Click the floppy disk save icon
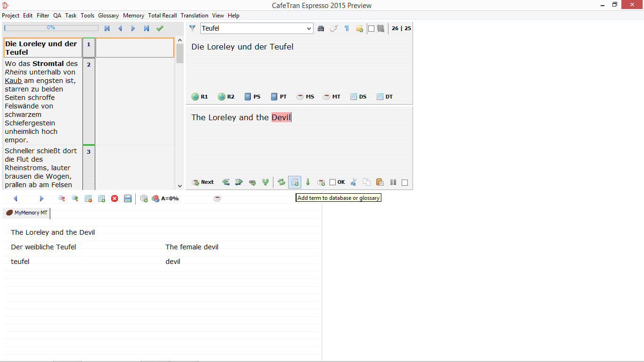Image resolution: width=644 pixels, height=362 pixels. 128,199
